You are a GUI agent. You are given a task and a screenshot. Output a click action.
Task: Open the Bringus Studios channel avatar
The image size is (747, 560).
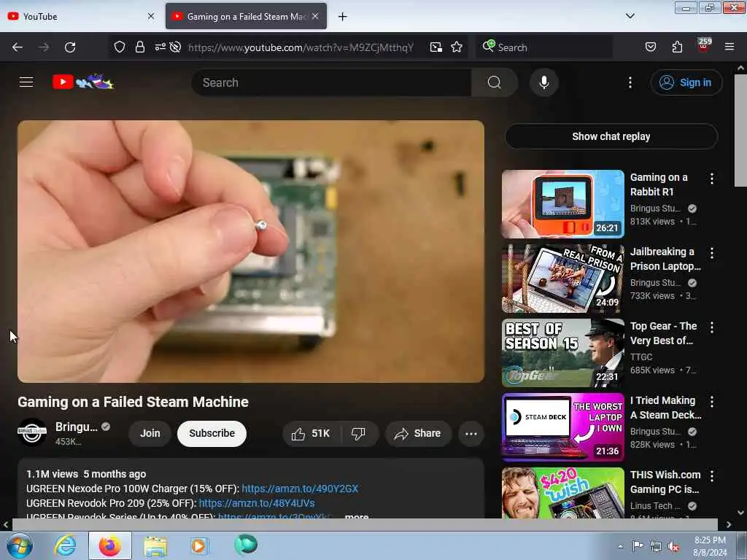32,432
